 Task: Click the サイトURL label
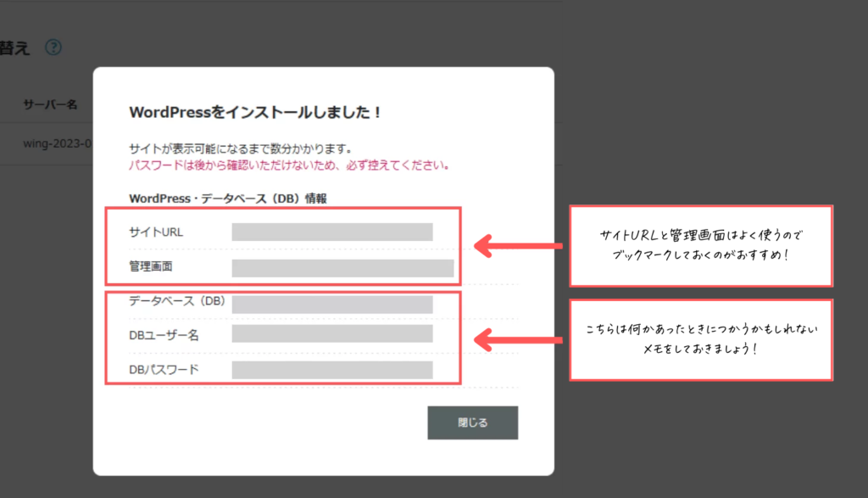point(156,232)
